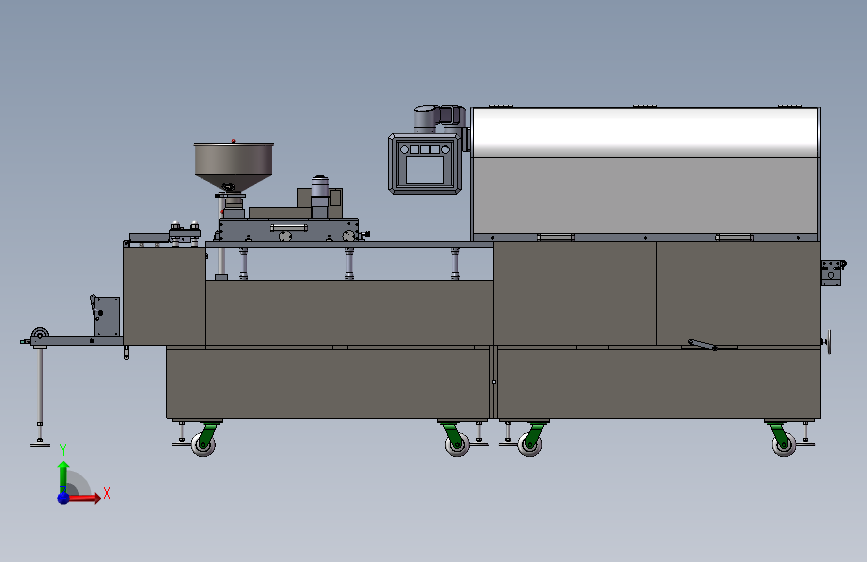Select the cylindrical bottle on the filling station

320,196
